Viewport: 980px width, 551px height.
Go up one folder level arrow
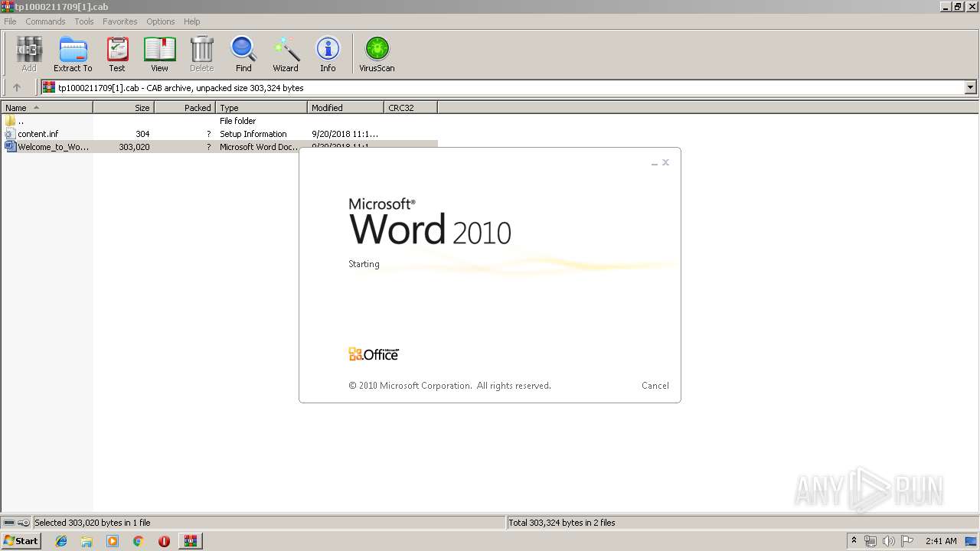(17, 88)
